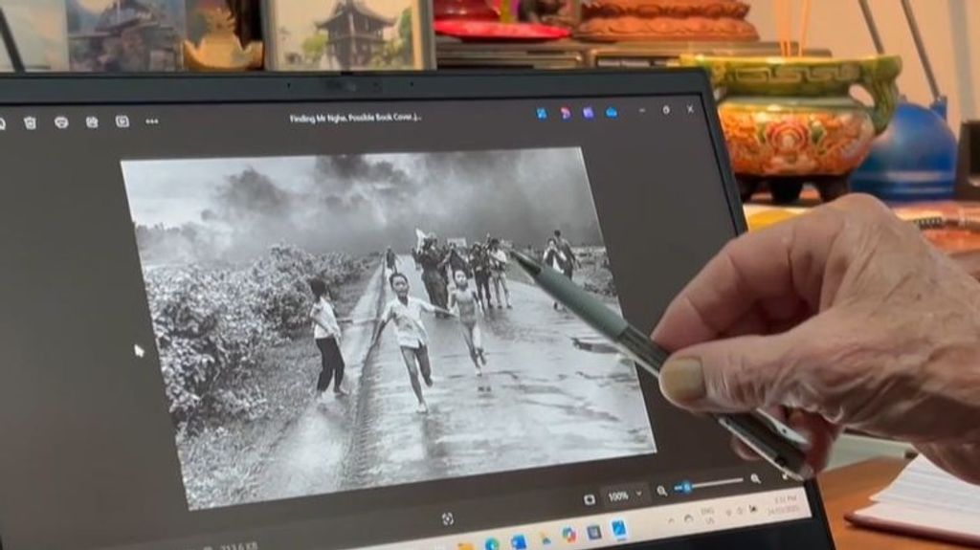
Task: Click the purple app icon in title bar
Action: [588, 113]
